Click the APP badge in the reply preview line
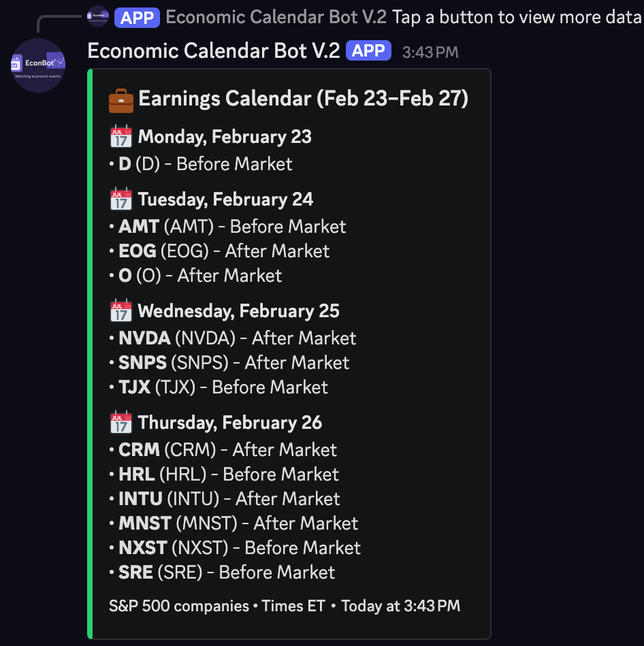Screen dimensions: 644x646 point(137,16)
